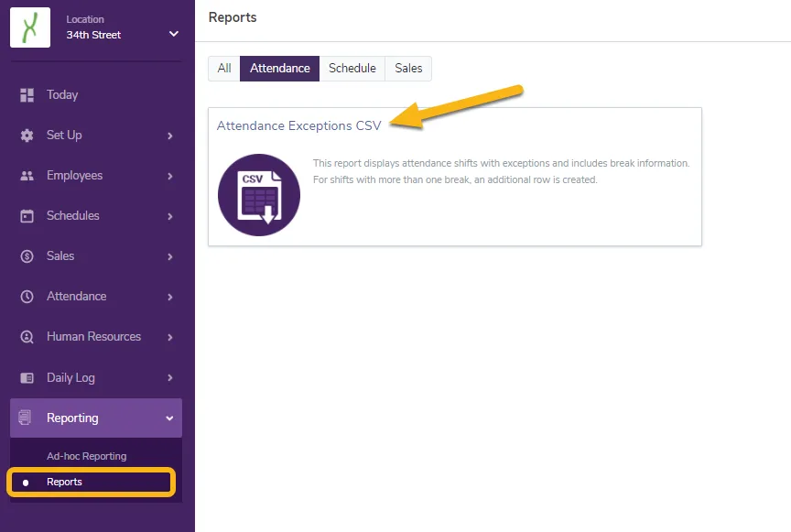This screenshot has height=532, width=791.
Task: Click the green logo icon at top left
Action: click(30, 27)
